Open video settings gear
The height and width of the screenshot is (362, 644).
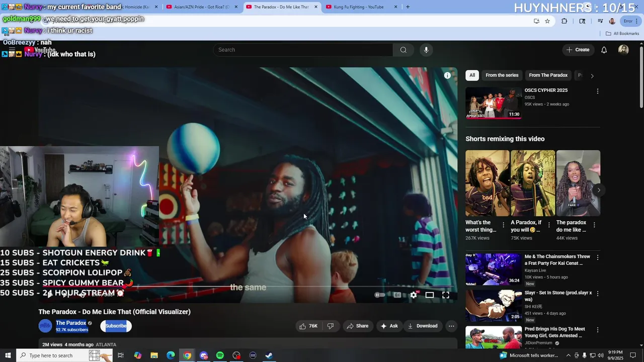(414, 295)
